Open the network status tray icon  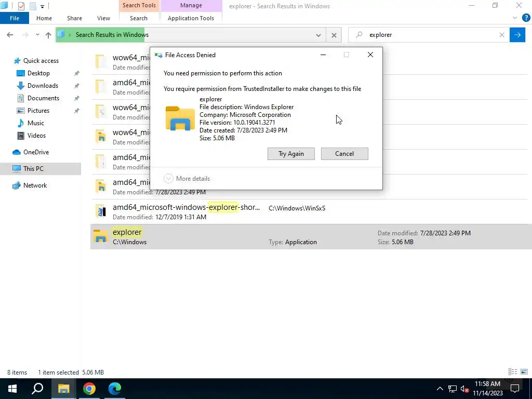coord(453,389)
